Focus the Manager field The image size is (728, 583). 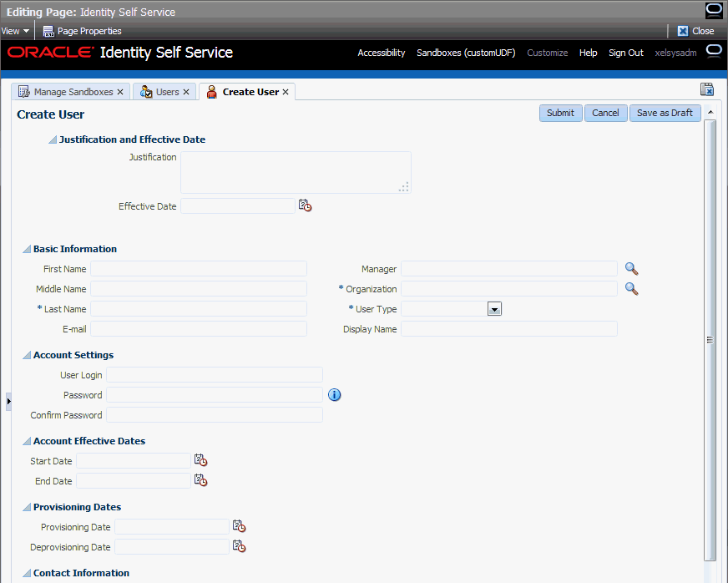509,268
